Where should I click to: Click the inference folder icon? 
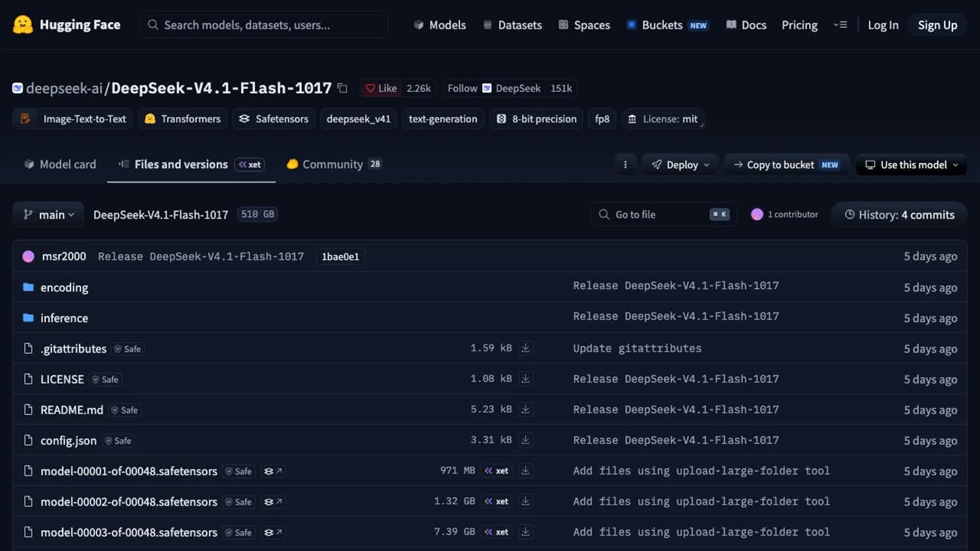pyautogui.click(x=28, y=318)
